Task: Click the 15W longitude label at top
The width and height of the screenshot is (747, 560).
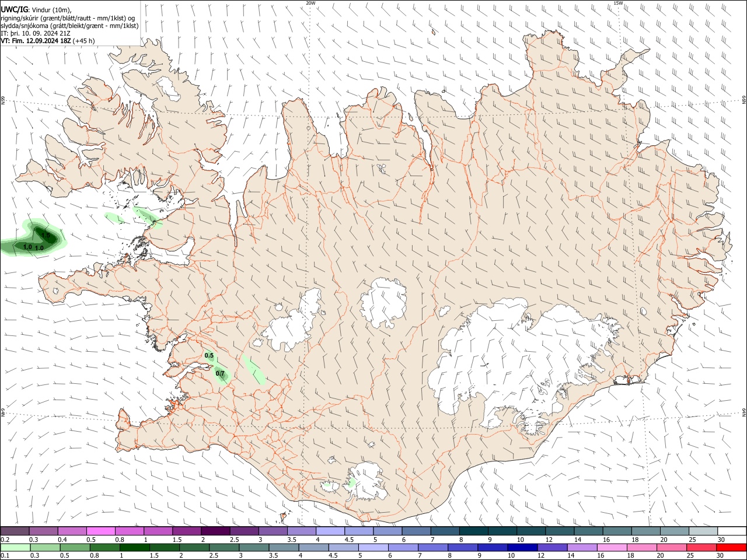Action: (x=618, y=3)
